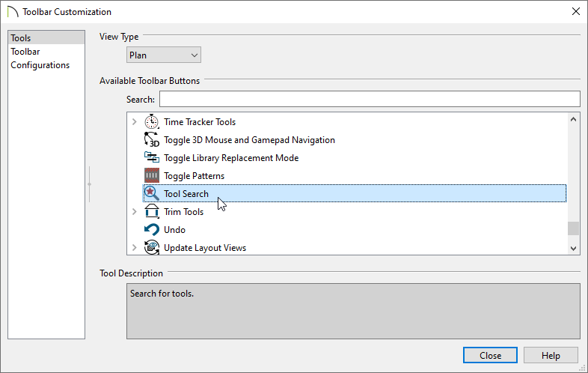Click the tool list scrollbar thumb
This screenshot has height=373, width=588.
tap(573, 228)
